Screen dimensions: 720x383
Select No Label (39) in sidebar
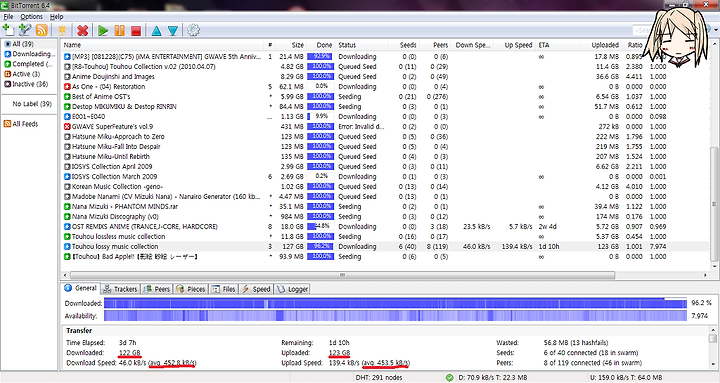[x=32, y=104]
